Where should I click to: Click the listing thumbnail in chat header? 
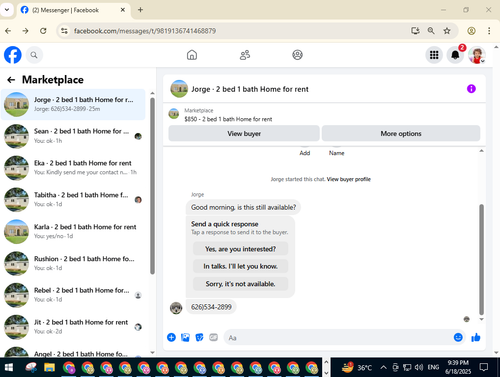tap(179, 89)
